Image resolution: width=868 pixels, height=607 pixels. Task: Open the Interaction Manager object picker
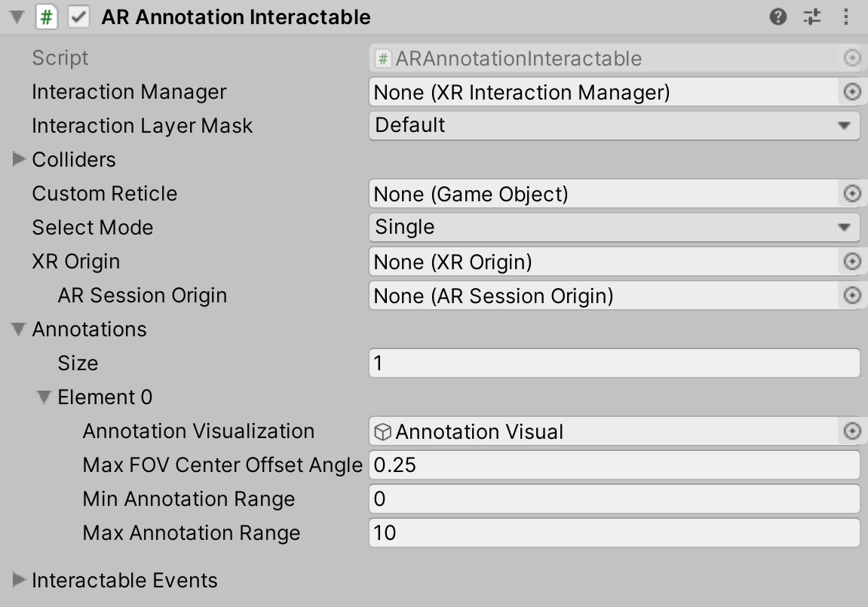pyautogui.click(x=851, y=91)
